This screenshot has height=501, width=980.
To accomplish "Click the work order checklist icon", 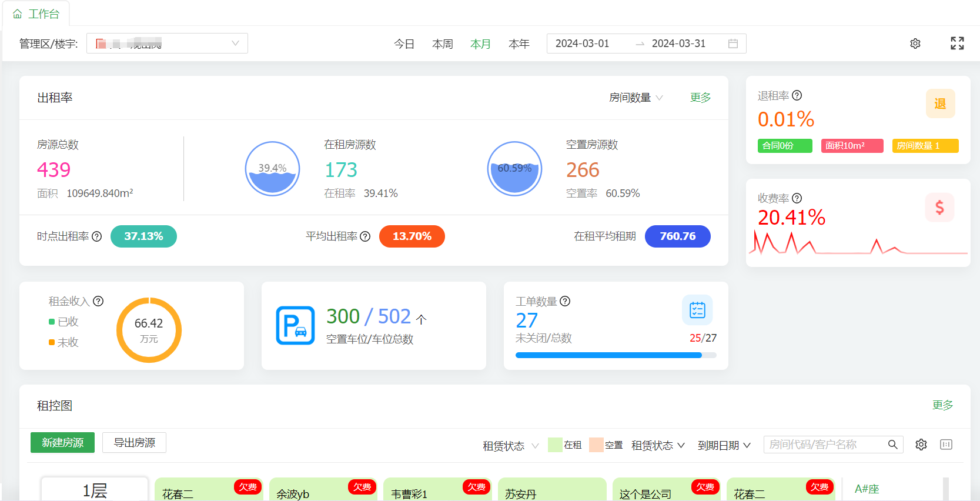I will (x=697, y=310).
